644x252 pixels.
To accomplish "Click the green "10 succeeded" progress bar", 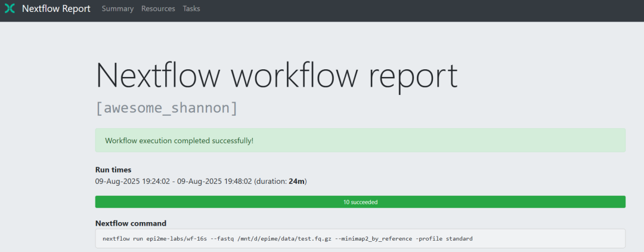I will coord(360,202).
